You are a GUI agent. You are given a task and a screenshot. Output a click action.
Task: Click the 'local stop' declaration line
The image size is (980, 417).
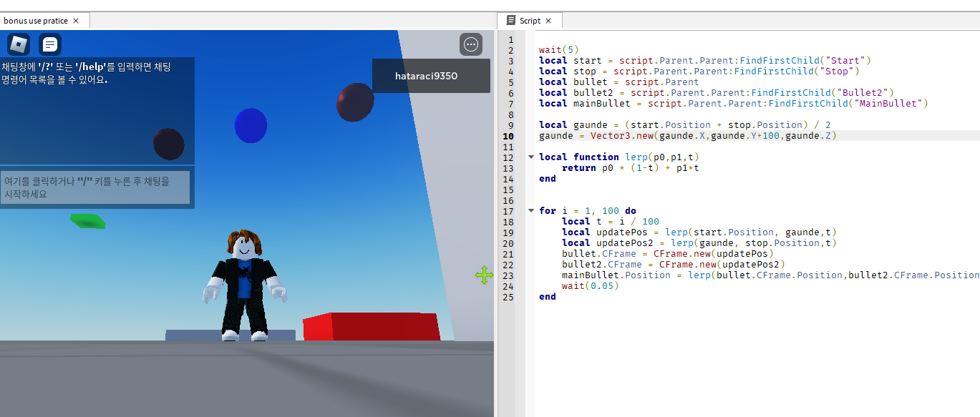pyautogui.click(x=699, y=72)
